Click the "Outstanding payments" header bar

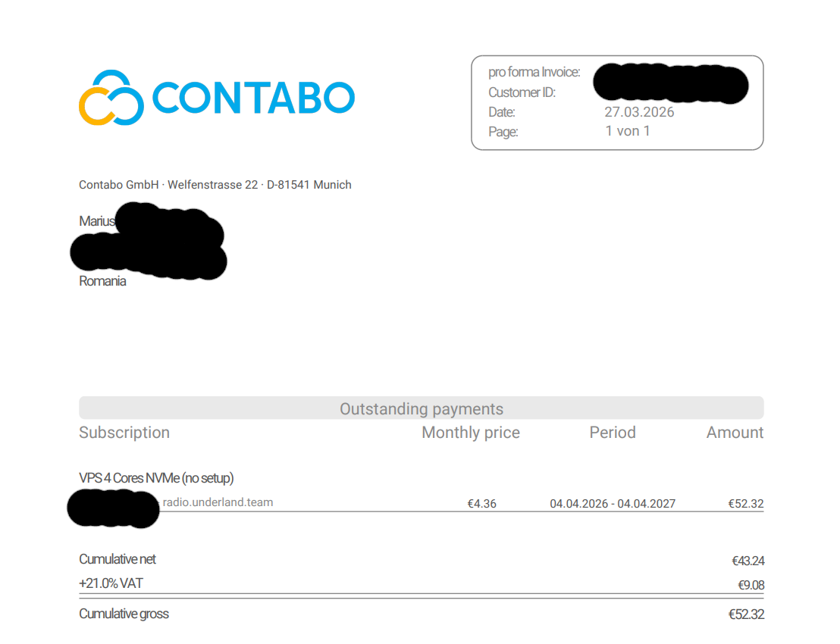coord(421,409)
